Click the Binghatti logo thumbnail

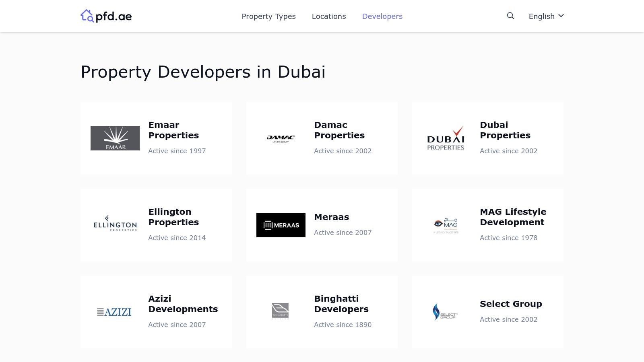[280, 311]
